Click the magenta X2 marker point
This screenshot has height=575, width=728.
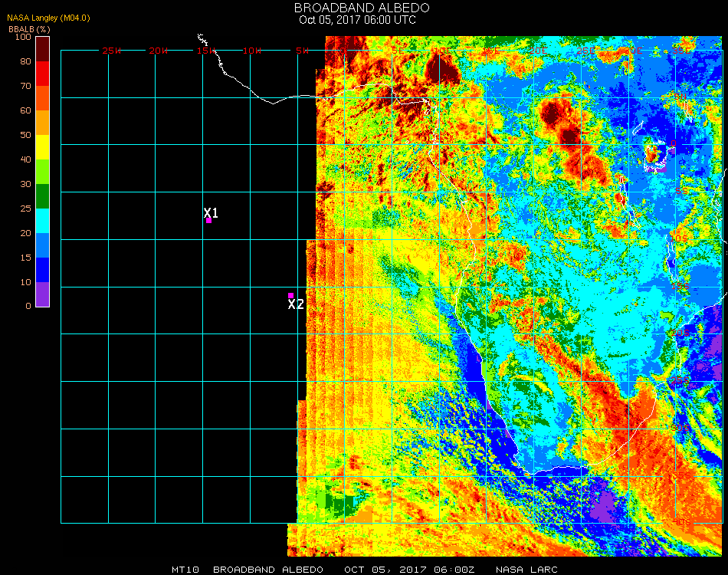tap(290, 295)
